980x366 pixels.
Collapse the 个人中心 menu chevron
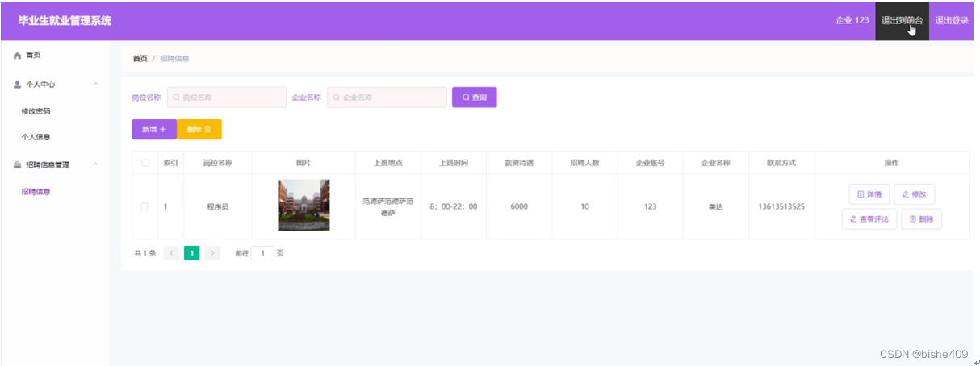(x=96, y=84)
